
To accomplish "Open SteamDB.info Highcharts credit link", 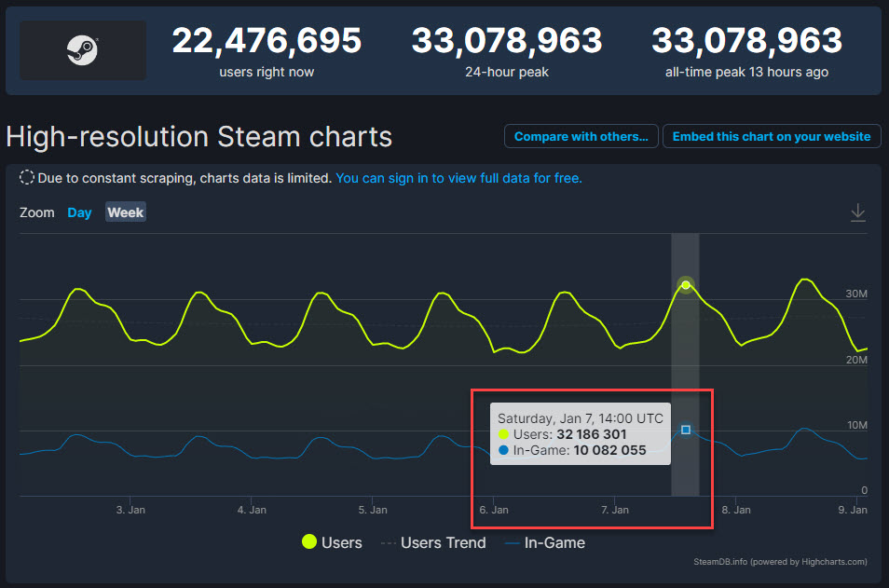I will pos(780,562).
